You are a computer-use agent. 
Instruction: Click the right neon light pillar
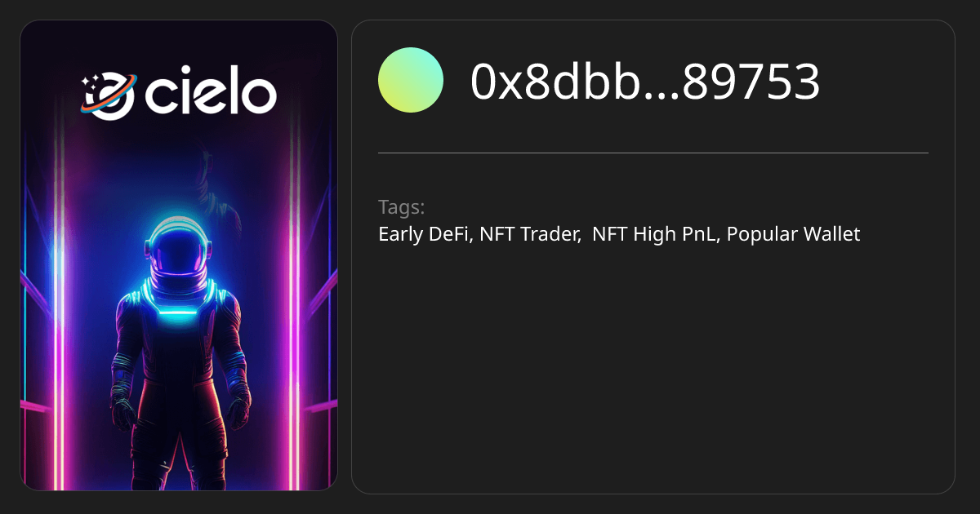click(294, 326)
